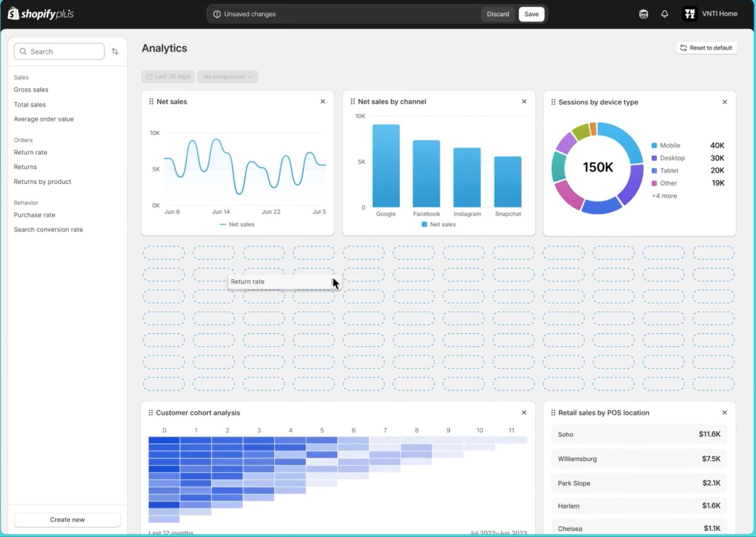This screenshot has height=537, width=756.
Task: Click the VNTI Home store avatar icon
Action: [x=690, y=14]
